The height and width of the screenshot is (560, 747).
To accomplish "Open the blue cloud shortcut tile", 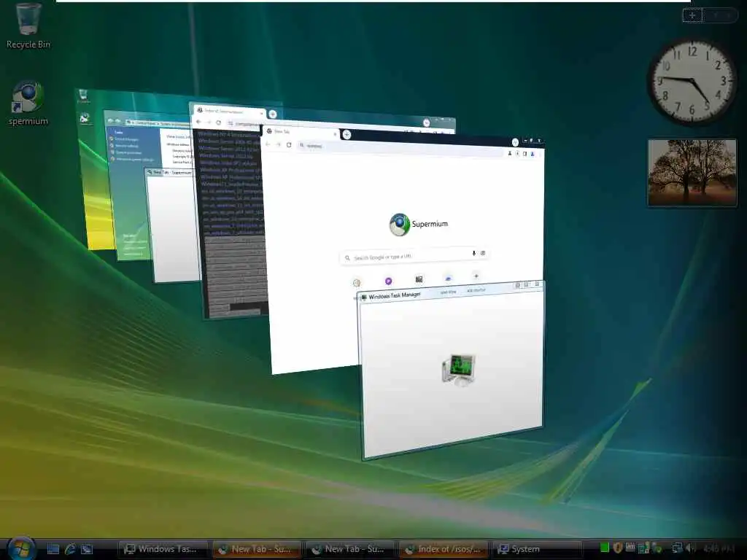I will (x=448, y=278).
